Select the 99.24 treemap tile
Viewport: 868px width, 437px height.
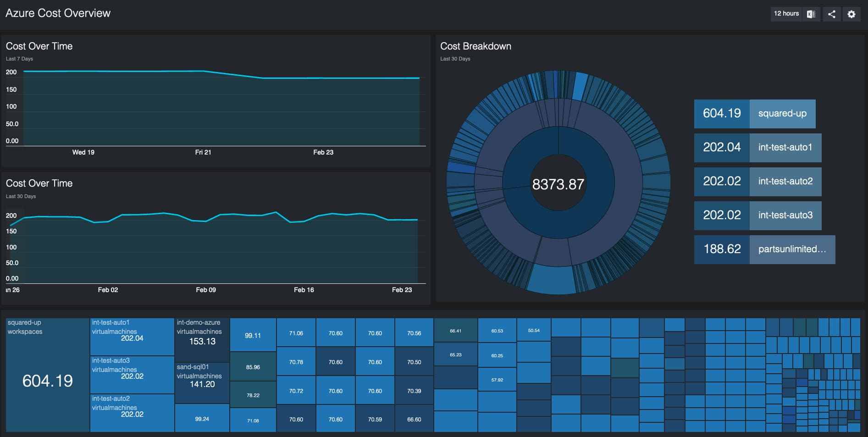[202, 418]
